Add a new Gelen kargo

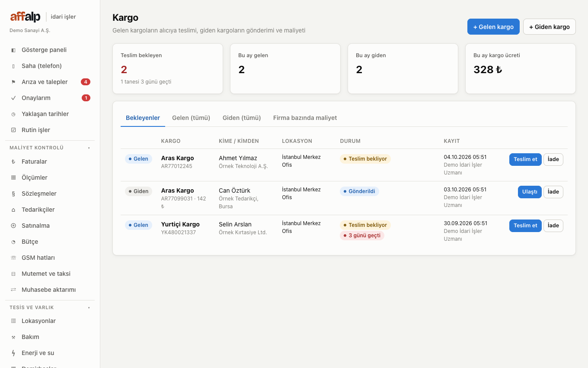(493, 26)
